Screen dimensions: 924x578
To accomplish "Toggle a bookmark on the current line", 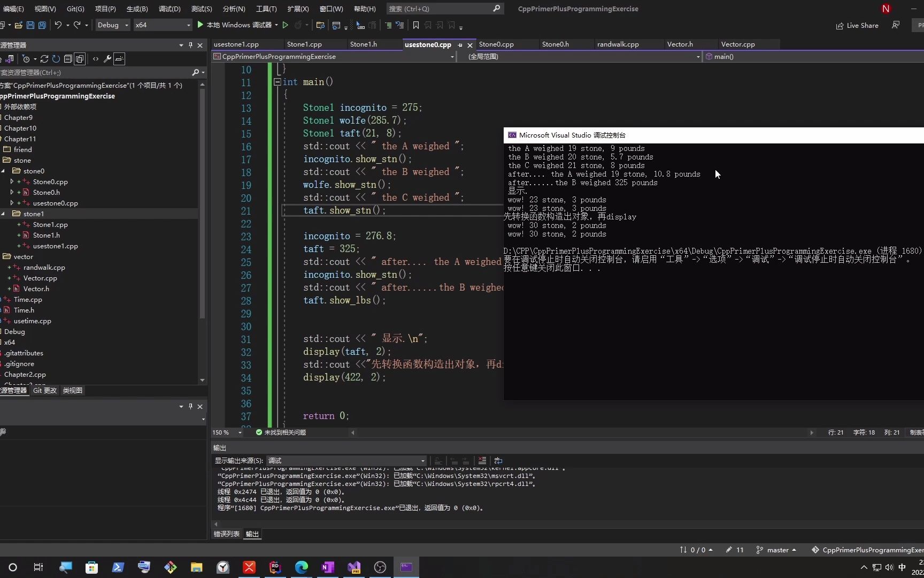I will [x=416, y=25].
